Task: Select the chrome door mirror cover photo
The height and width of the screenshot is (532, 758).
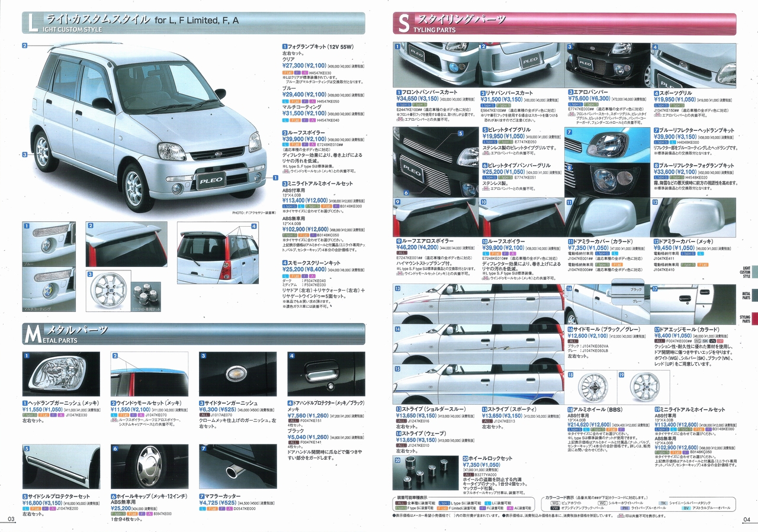Action: click(693, 217)
